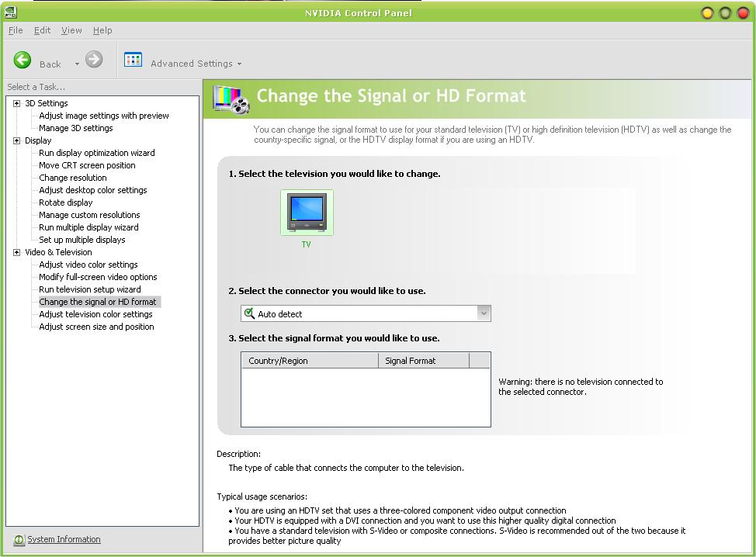Screen dimensions: 756x557
Task: Close the NVIDIA Control Panel window
Action: coord(744,13)
